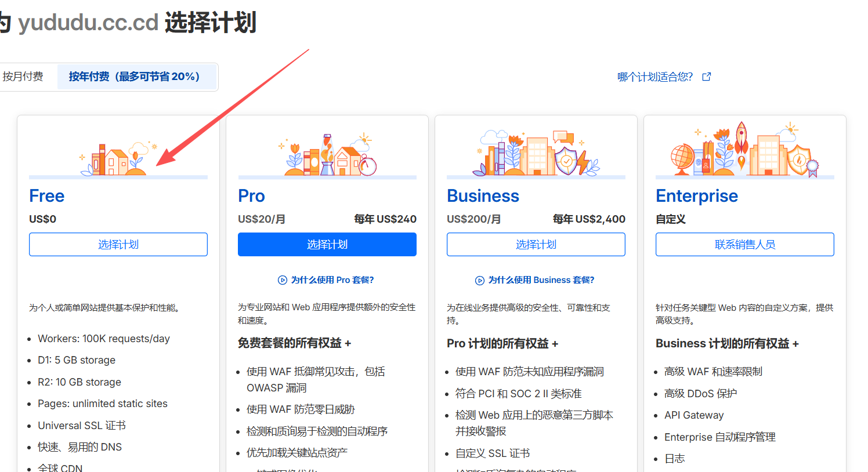Click the Universal SSL 证书 item

point(82,426)
